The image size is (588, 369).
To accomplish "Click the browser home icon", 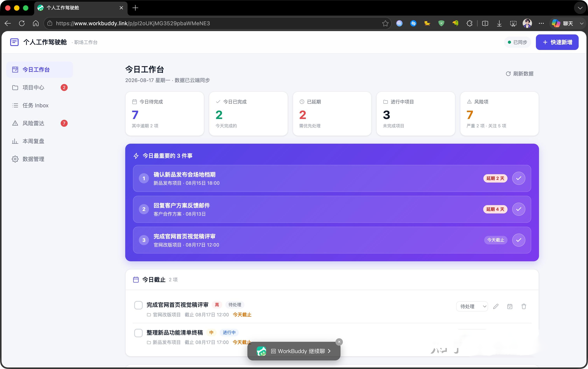I will pos(36,24).
